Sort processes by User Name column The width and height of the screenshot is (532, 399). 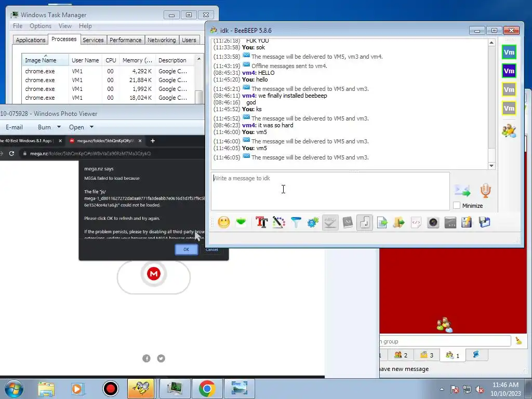tap(86, 60)
